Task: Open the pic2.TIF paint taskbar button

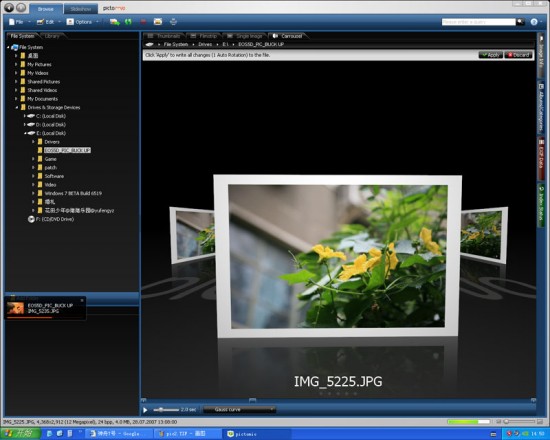Action: pos(187,434)
